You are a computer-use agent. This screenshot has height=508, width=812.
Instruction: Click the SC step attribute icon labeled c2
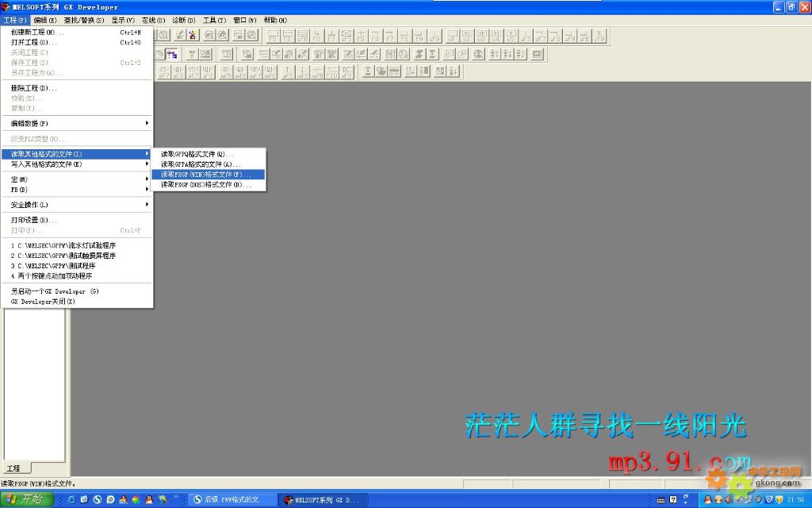(x=466, y=36)
